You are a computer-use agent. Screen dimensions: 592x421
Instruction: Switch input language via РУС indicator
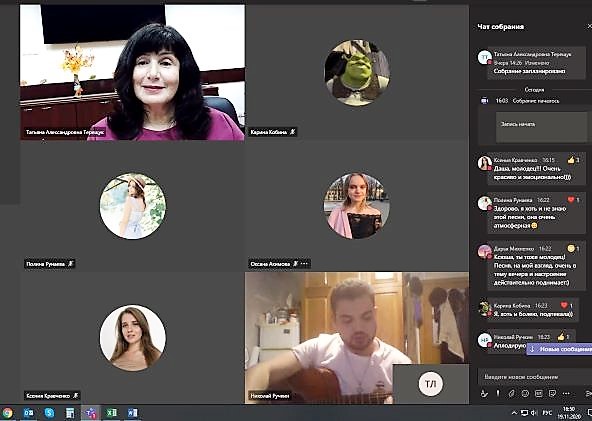547,413
